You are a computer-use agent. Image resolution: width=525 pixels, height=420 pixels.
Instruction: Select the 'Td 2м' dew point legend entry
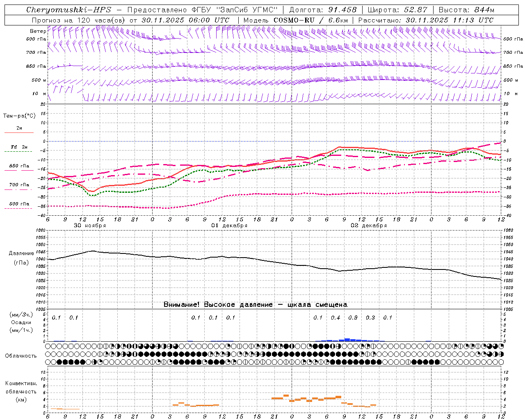(x=19, y=147)
